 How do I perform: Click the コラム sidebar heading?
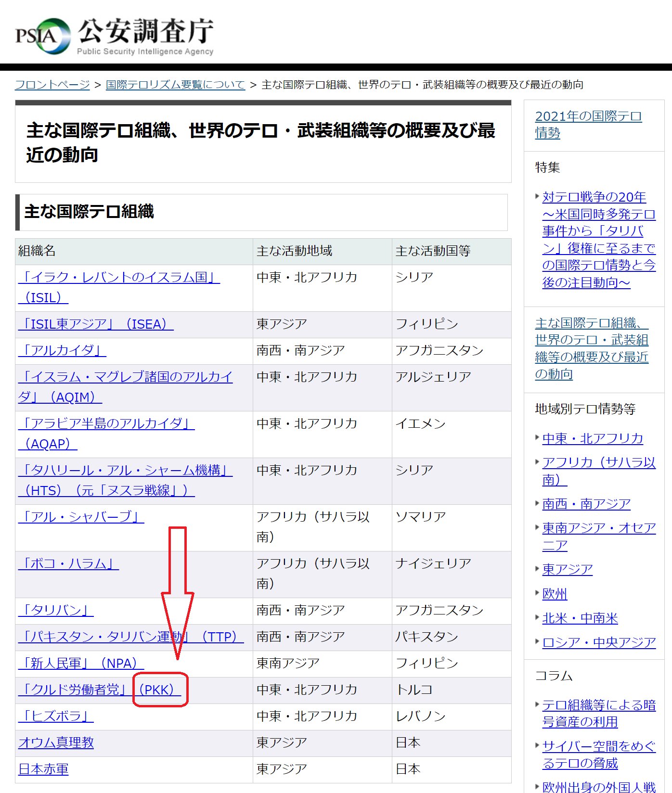tap(554, 676)
